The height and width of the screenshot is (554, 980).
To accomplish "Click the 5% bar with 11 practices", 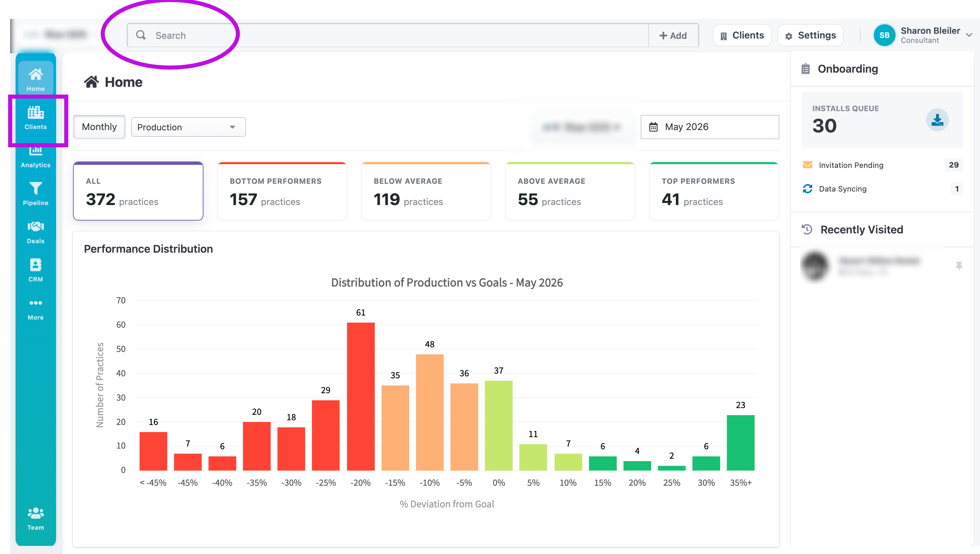I will coord(533,457).
